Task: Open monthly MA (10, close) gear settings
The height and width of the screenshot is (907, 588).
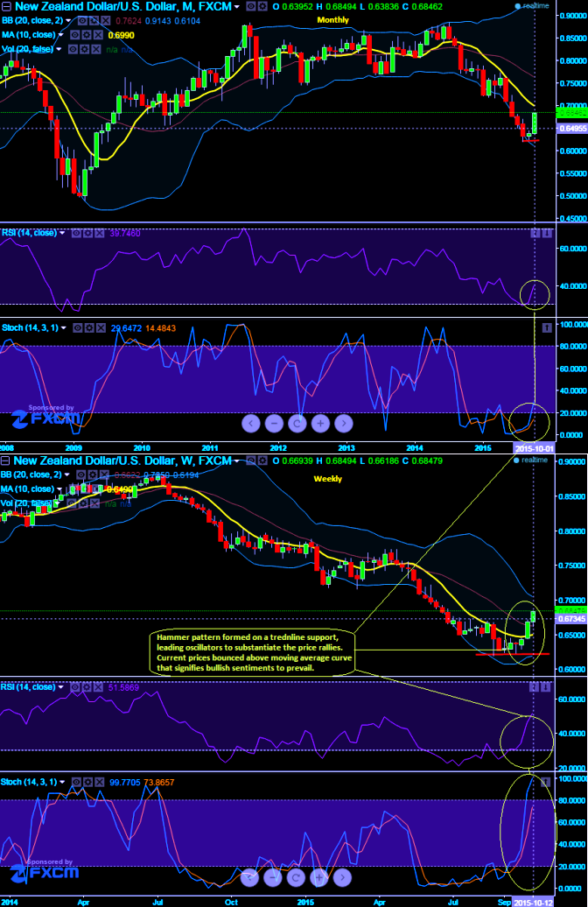Action: pos(86,35)
